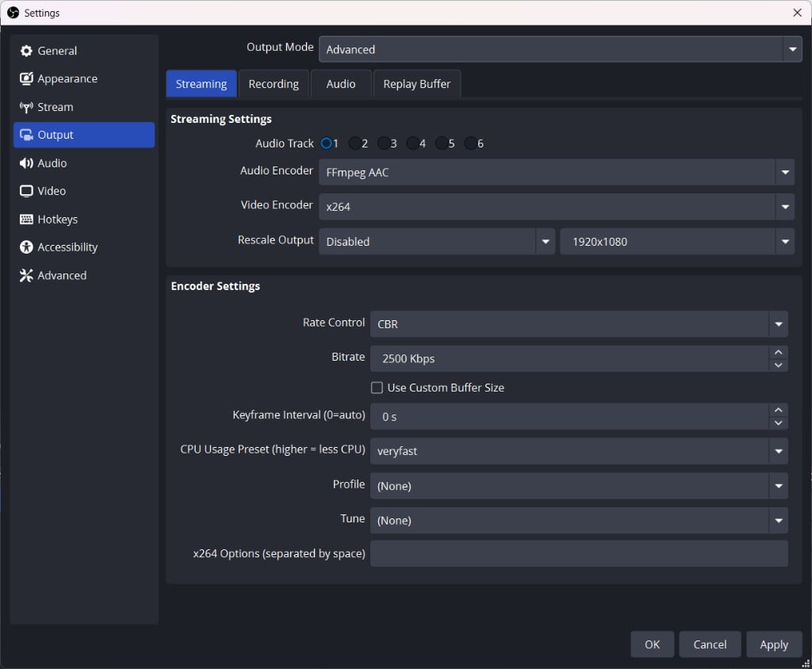This screenshot has width=812, height=669.
Task: Switch to the Replay Buffer tab
Action: tap(417, 84)
